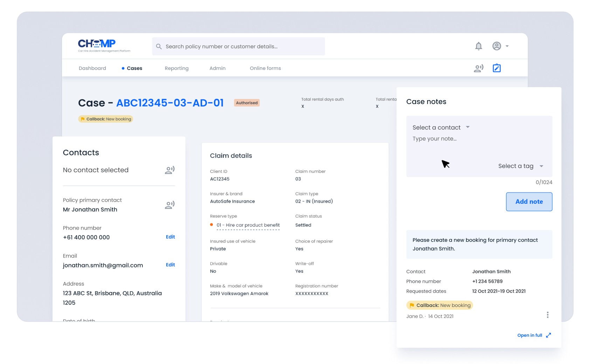Edit the phone number +61 400 000 000
The width and height of the screenshot is (590, 364).
170,237
